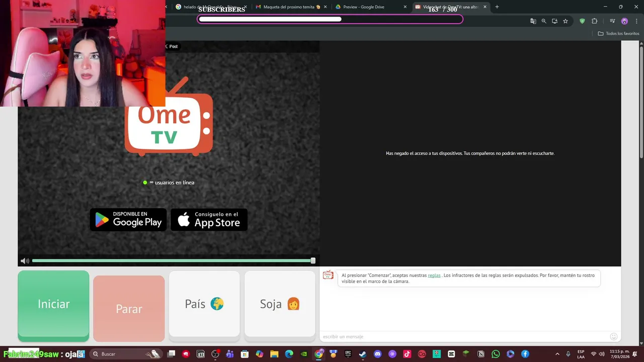Mute the OmeTV volume speaker icon

pos(25,261)
